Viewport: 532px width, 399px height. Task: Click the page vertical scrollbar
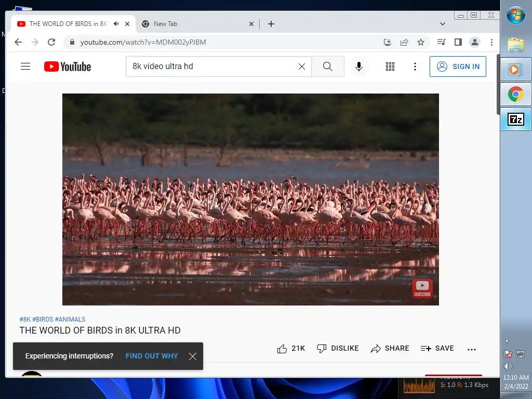(498, 84)
